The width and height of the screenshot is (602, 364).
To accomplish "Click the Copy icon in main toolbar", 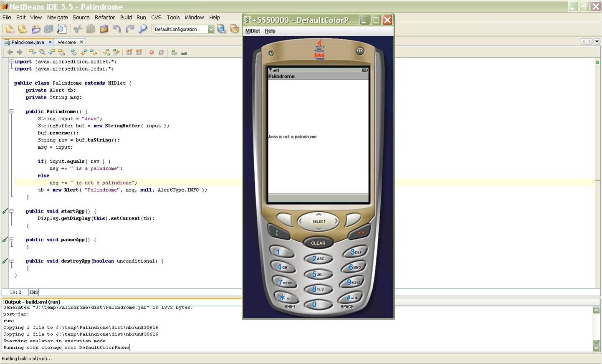I will click(x=91, y=29).
